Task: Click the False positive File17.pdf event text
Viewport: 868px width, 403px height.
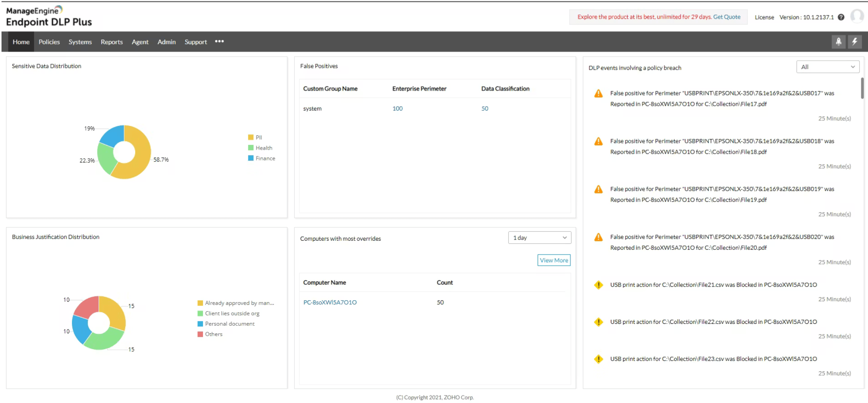Action: point(722,99)
